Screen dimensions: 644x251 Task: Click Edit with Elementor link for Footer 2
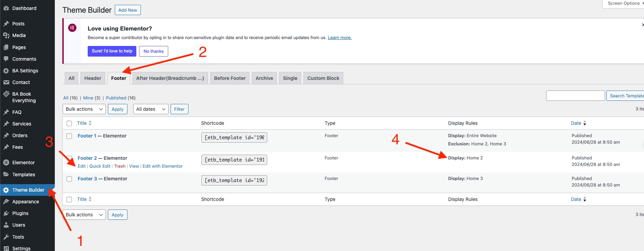[162, 166]
